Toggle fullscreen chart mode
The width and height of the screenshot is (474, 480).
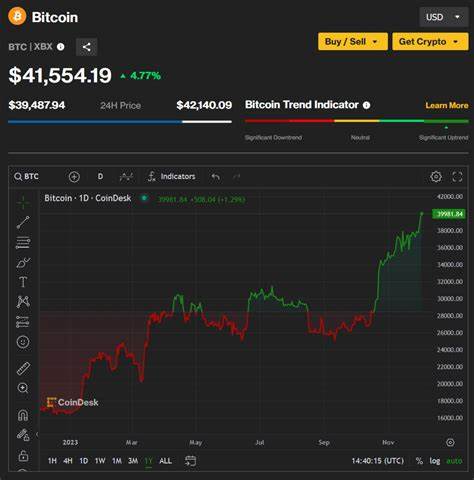pyautogui.click(x=457, y=177)
